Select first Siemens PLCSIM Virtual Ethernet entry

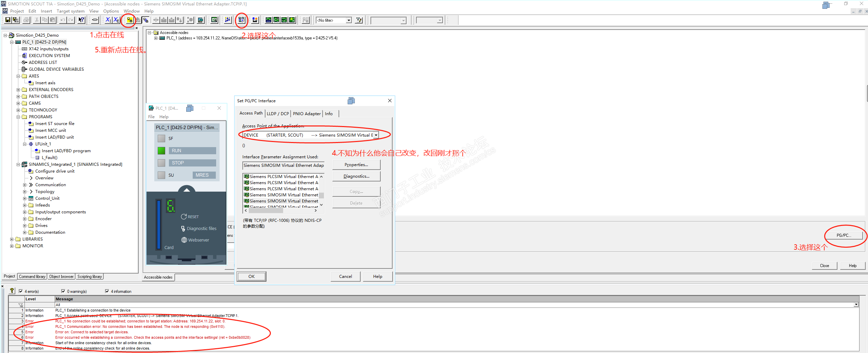[x=281, y=177]
